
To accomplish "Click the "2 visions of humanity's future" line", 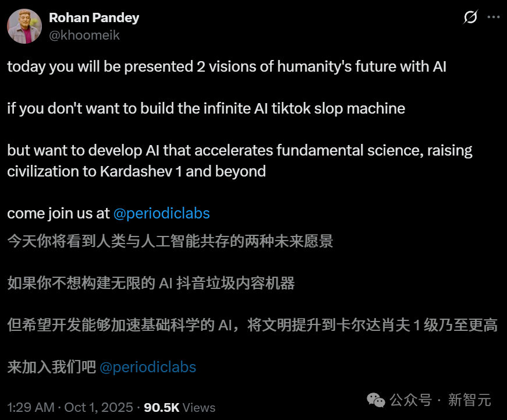I will pyautogui.click(x=226, y=66).
